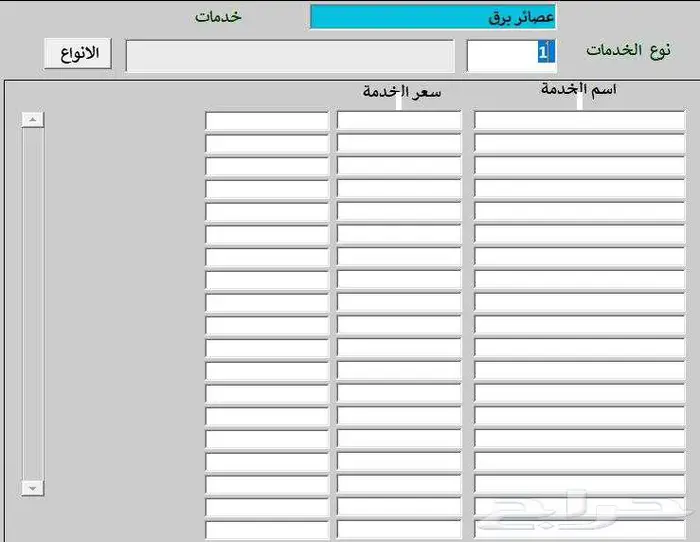Screen dimensions: 700x542
Task: Select the second row اسم الخدمة field
Action: tap(579, 144)
